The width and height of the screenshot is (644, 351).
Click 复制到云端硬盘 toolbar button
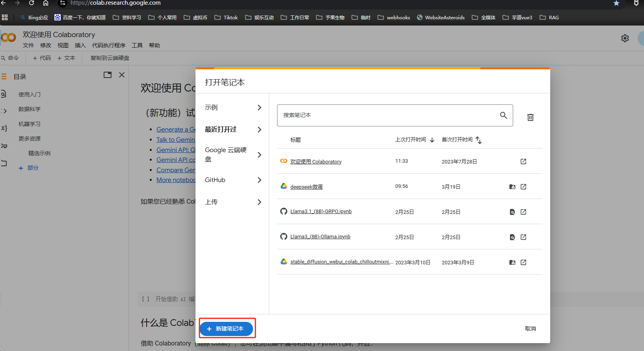coord(110,58)
